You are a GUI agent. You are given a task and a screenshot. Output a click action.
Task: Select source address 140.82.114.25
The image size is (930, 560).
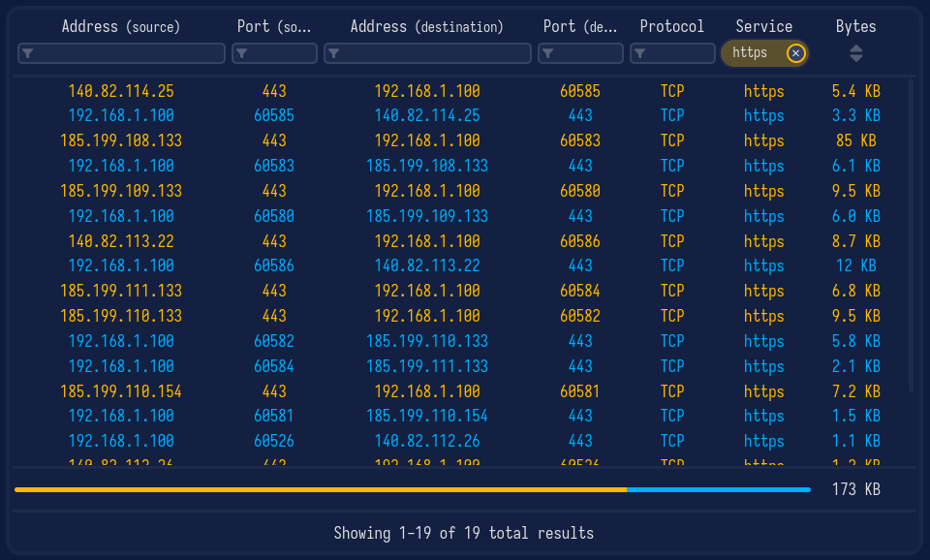click(x=121, y=91)
